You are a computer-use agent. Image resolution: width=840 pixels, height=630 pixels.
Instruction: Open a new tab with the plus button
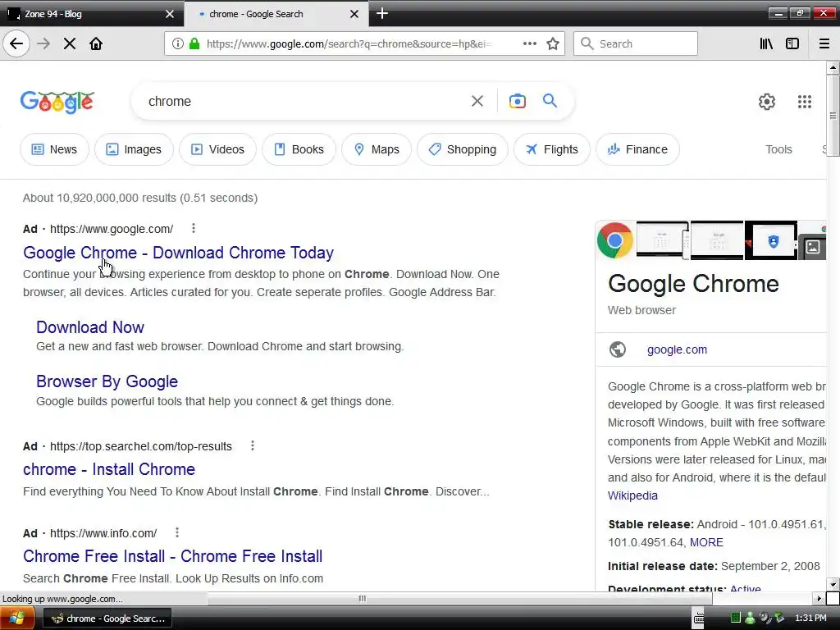[382, 13]
